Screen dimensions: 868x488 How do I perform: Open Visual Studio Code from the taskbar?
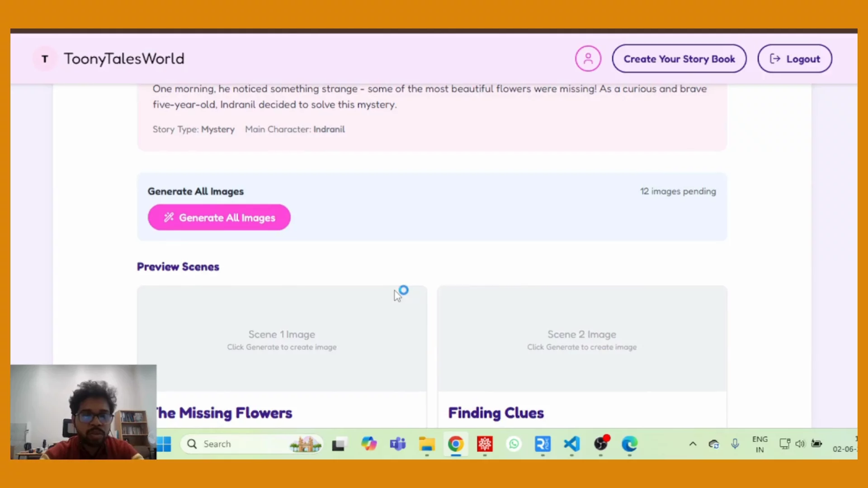tap(572, 444)
